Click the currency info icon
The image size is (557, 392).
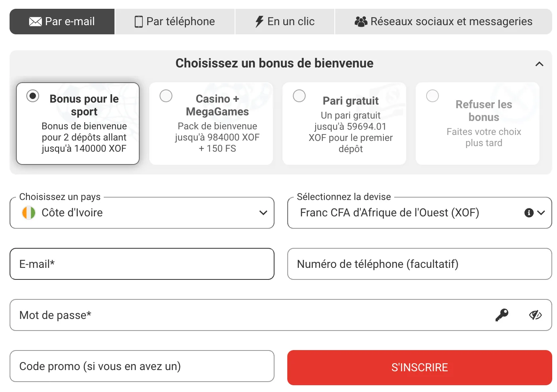(x=529, y=213)
